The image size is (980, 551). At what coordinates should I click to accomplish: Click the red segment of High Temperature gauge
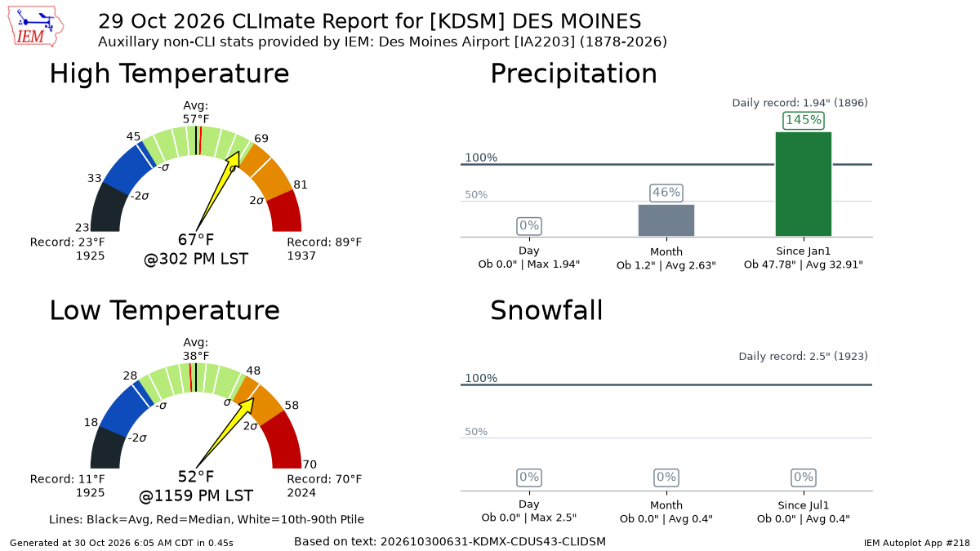pyautogui.click(x=286, y=212)
